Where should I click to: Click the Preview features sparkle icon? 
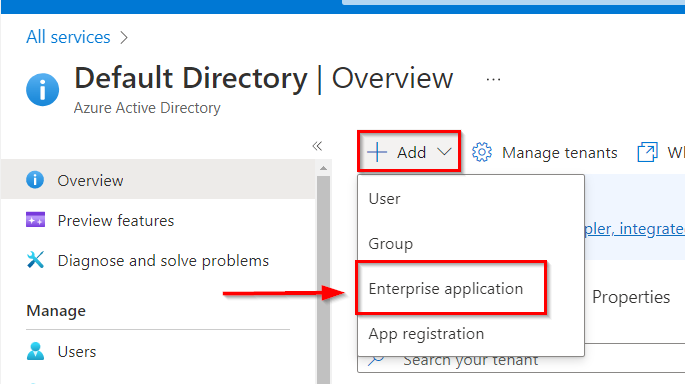(x=35, y=219)
